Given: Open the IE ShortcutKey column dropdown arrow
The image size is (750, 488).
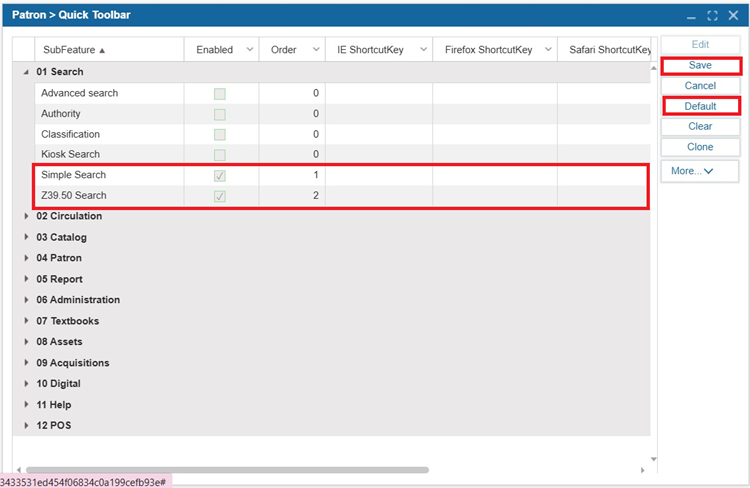Looking at the screenshot, I should tap(423, 50).
